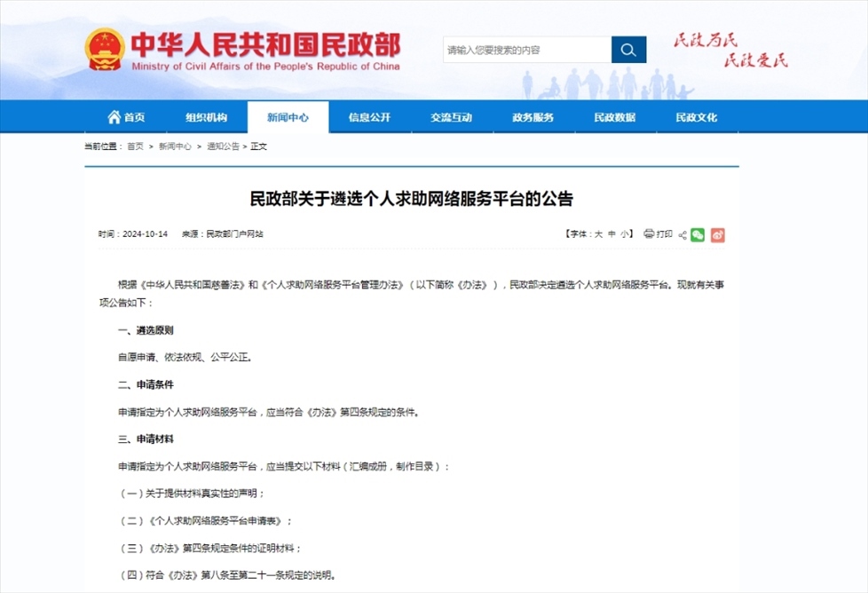
Task: Open 民政数据 in navigation bar
Action: (x=614, y=117)
